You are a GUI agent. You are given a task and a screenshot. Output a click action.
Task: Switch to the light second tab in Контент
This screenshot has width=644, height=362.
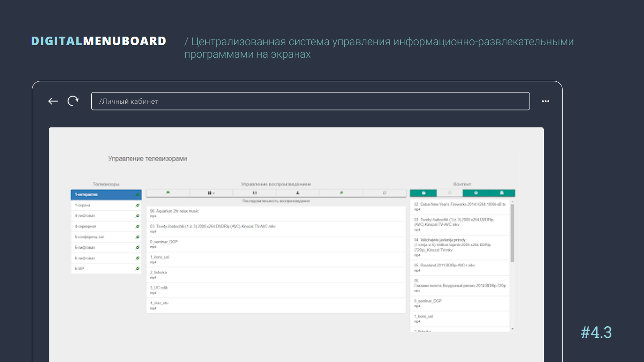point(449,193)
